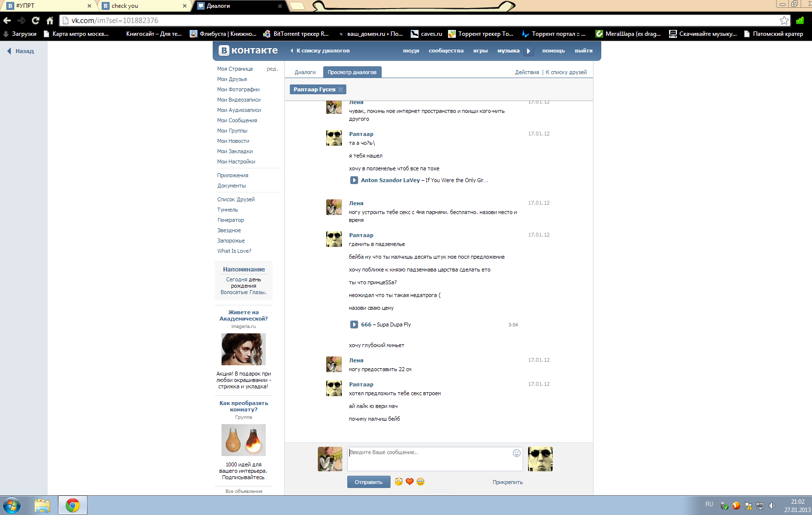Open the игры header menu
This screenshot has width=812, height=515.
pyautogui.click(x=480, y=51)
